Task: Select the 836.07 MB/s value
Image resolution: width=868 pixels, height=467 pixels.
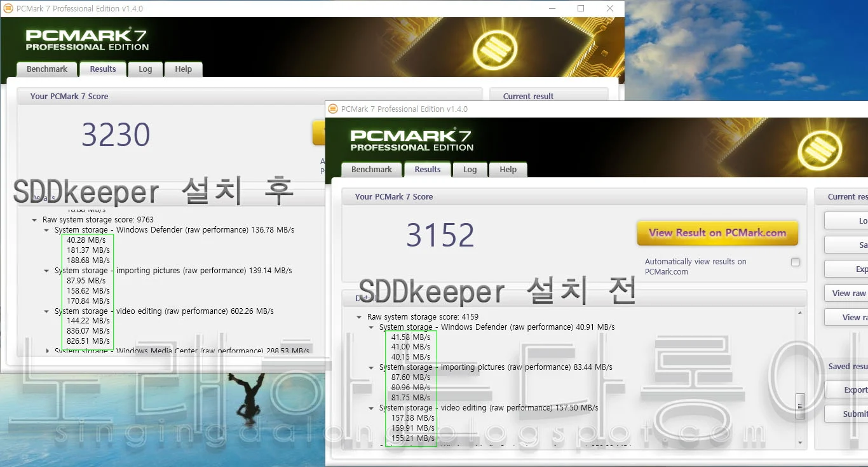Action: (x=88, y=331)
